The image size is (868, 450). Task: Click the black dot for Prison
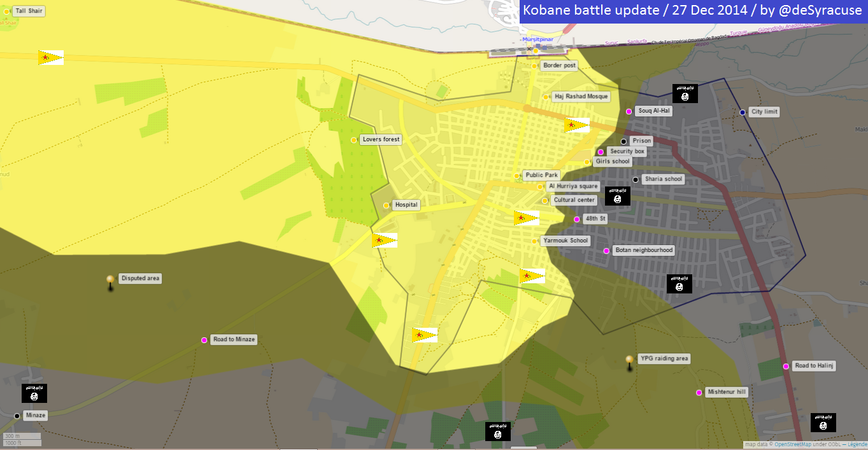623,141
